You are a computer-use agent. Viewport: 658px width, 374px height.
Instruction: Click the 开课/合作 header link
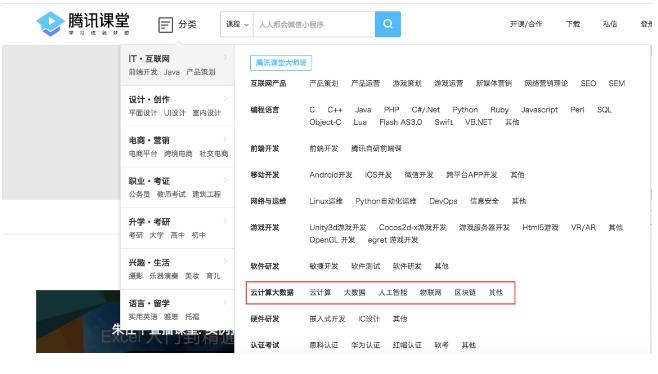coord(526,24)
